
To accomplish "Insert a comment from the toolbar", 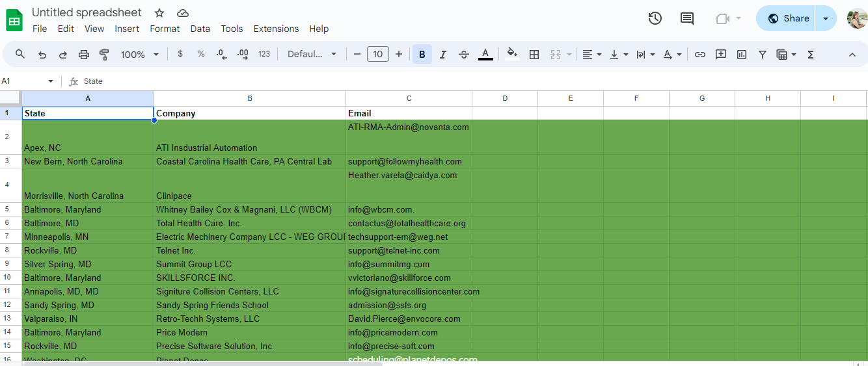I will (721, 55).
